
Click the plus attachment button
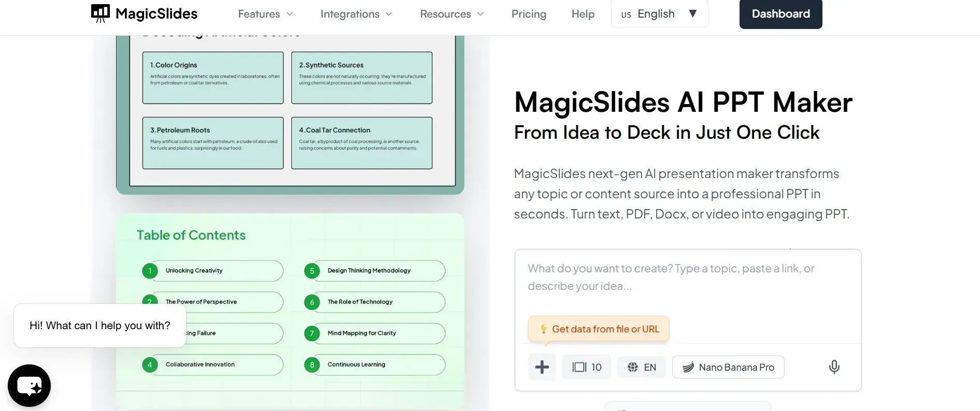point(542,367)
